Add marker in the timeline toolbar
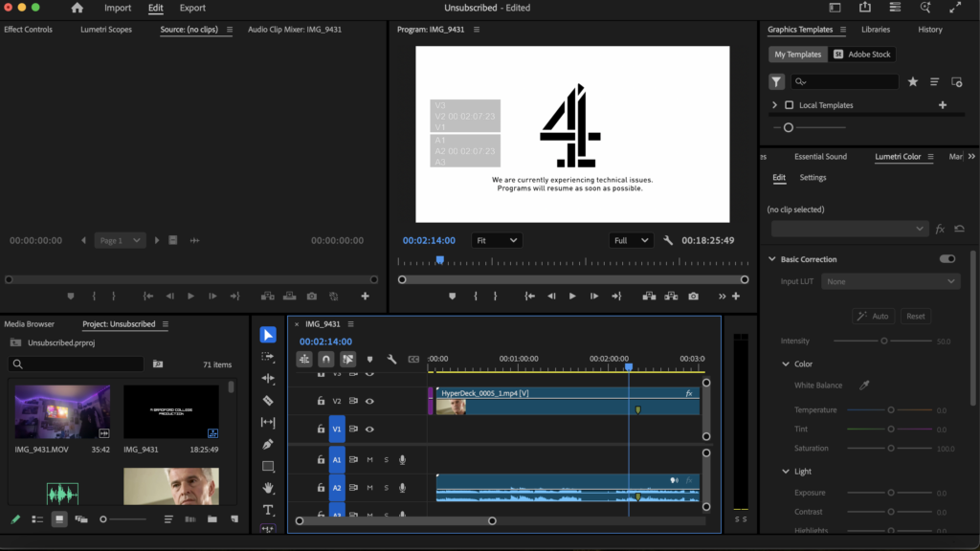Image resolution: width=980 pixels, height=551 pixels. 370,360
